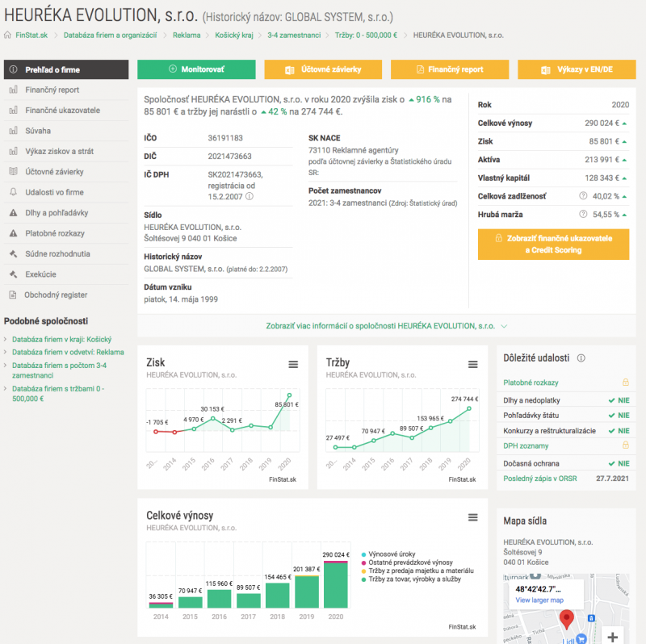Click the help icon next to Hrubá marža
The width and height of the screenshot is (646, 644).
[583, 214]
